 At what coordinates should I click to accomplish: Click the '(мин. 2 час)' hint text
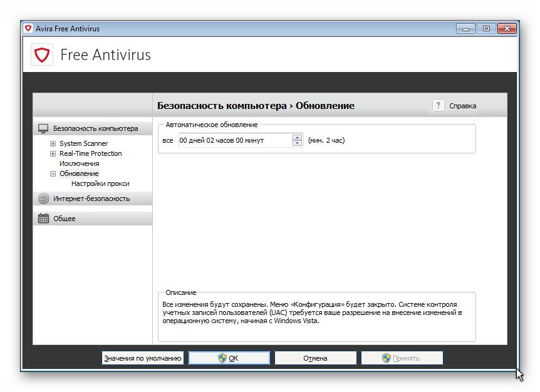[326, 140]
